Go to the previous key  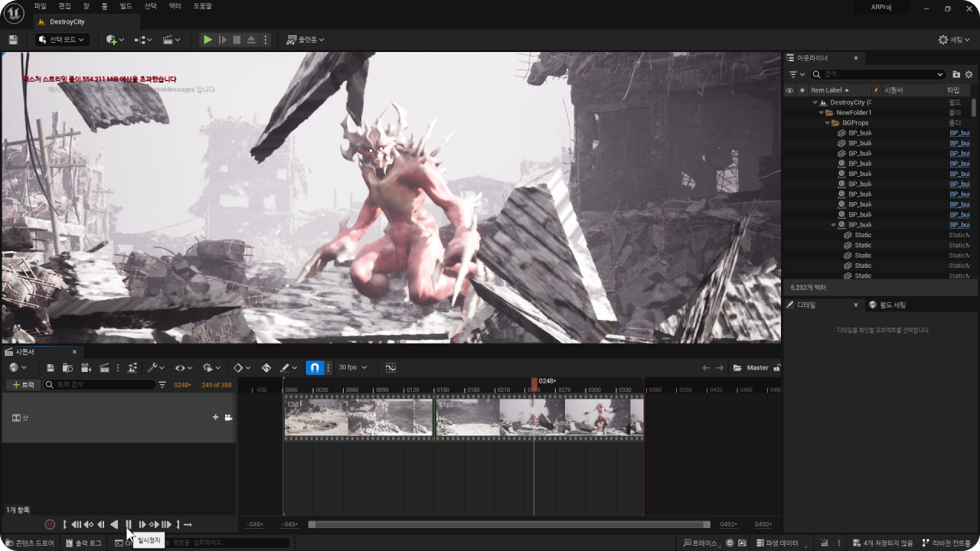(x=88, y=524)
